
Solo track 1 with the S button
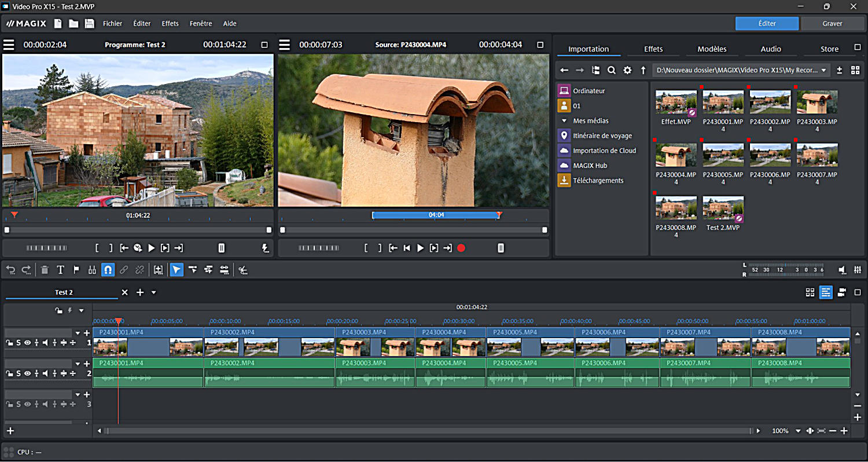click(18, 343)
